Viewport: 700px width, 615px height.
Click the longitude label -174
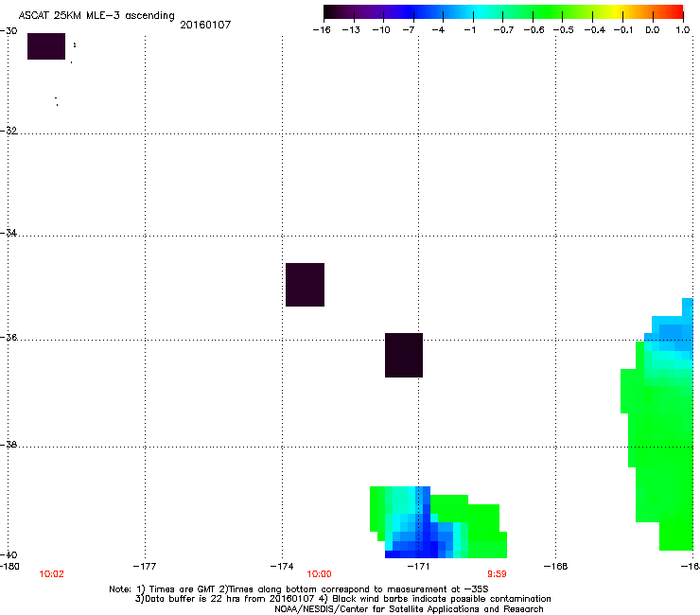pos(282,567)
